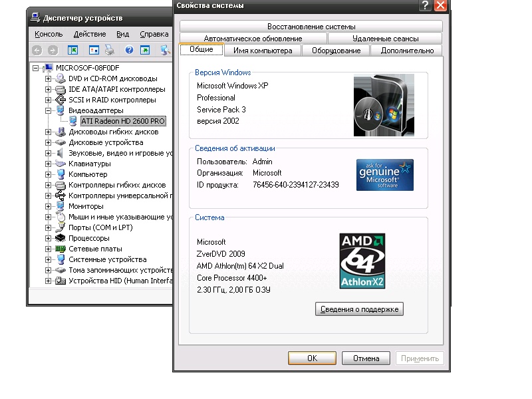This screenshot has height=399, width=532.
Task: Switch to the Оборудование tab
Action: point(336,51)
